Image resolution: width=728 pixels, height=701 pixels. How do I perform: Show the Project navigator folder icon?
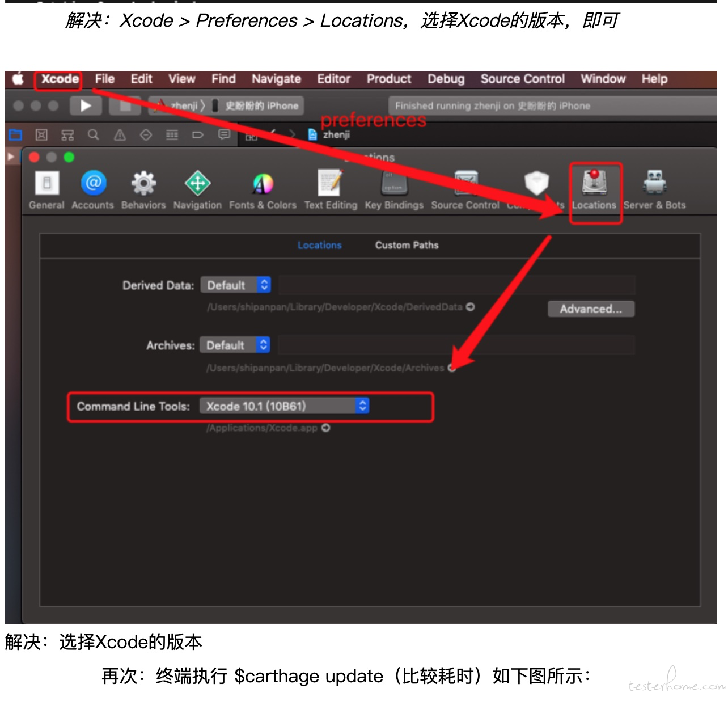pyautogui.click(x=15, y=135)
